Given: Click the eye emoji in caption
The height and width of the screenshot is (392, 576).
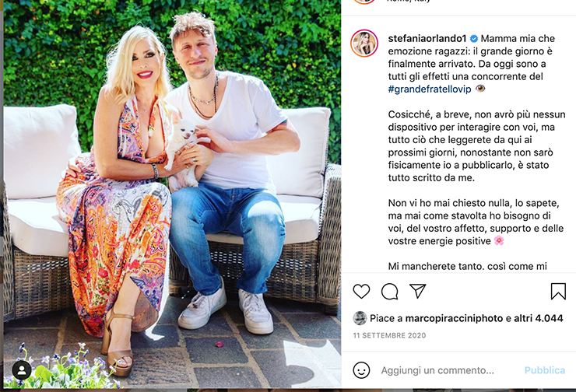Looking at the screenshot, I should tap(480, 89).
